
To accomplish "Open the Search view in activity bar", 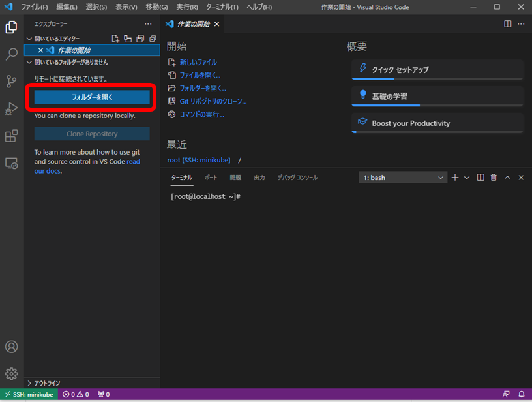I will 11,54.
